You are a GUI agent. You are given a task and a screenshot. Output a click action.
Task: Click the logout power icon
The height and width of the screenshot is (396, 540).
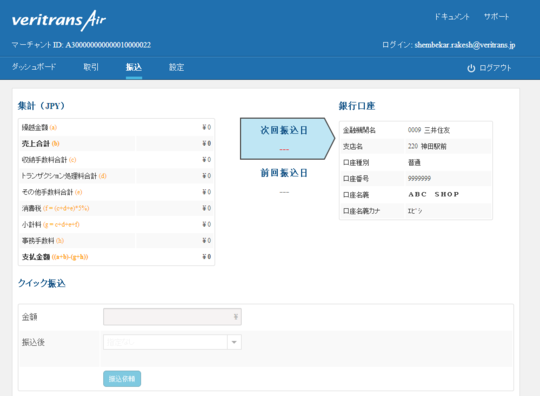(471, 68)
